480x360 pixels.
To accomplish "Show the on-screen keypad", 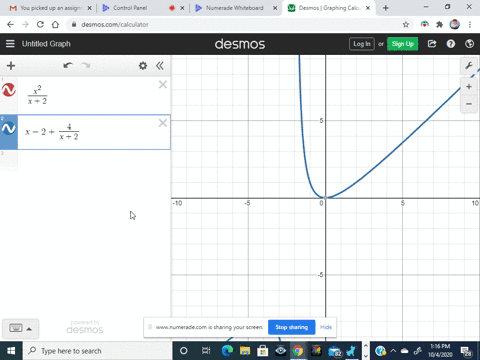I will pyautogui.click(x=15, y=328).
